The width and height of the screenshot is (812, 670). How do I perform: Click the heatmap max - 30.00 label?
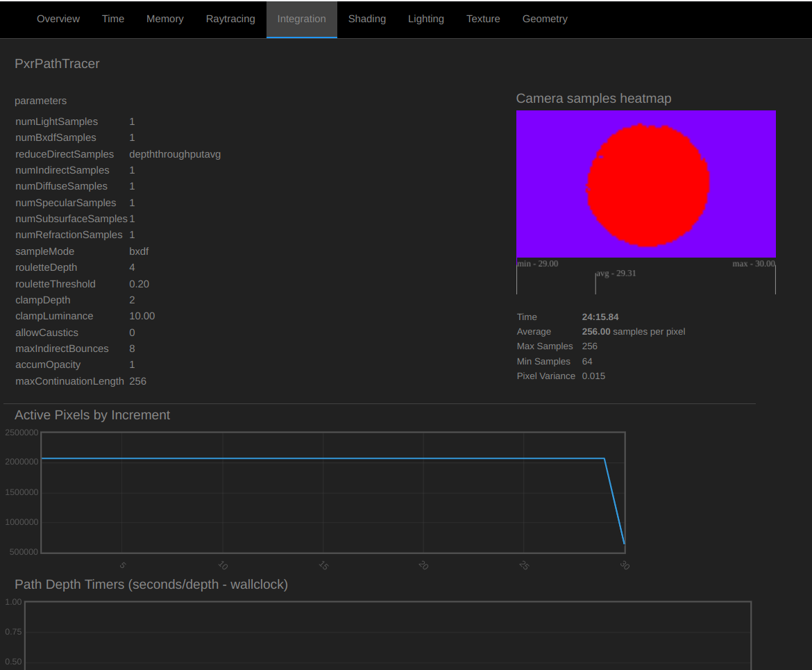[754, 264]
